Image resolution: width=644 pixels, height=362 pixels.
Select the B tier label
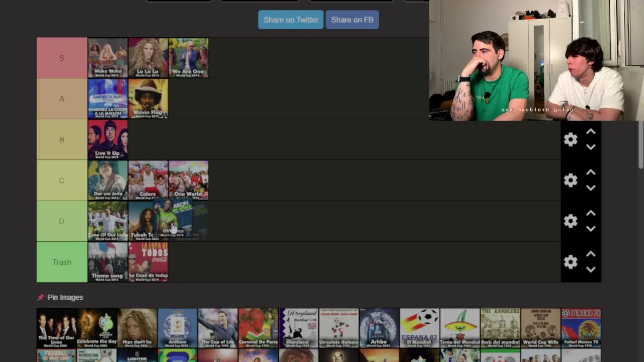(62, 139)
